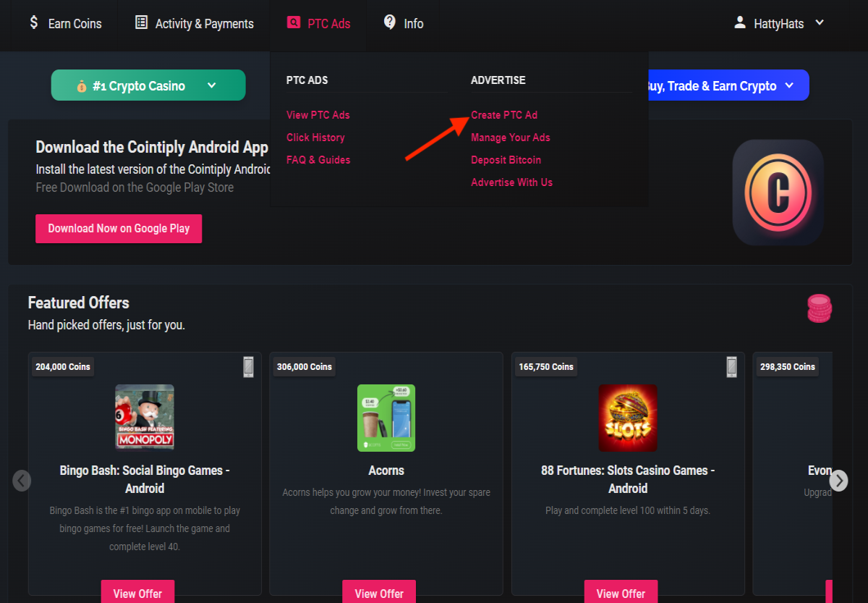Click the Acorns offer title
The width and height of the screenshot is (868, 603).
pyautogui.click(x=386, y=471)
